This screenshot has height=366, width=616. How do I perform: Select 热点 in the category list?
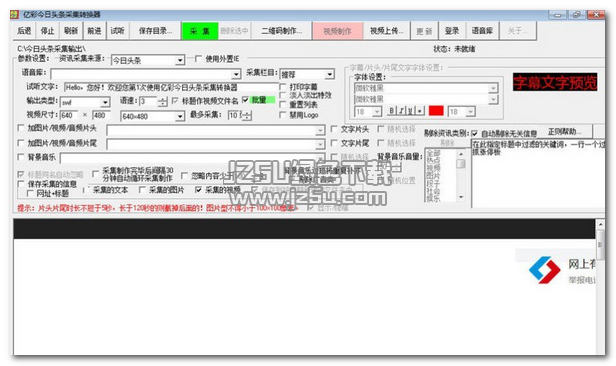coord(433,161)
